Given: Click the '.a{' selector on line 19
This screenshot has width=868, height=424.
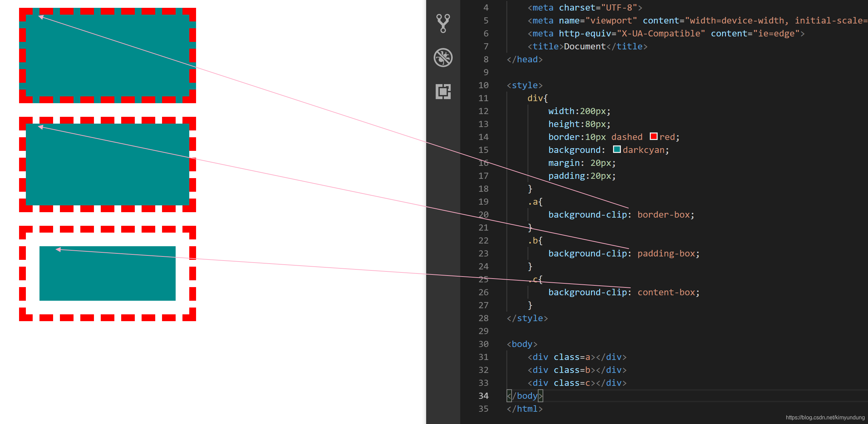Looking at the screenshot, I should pos(535,202).
